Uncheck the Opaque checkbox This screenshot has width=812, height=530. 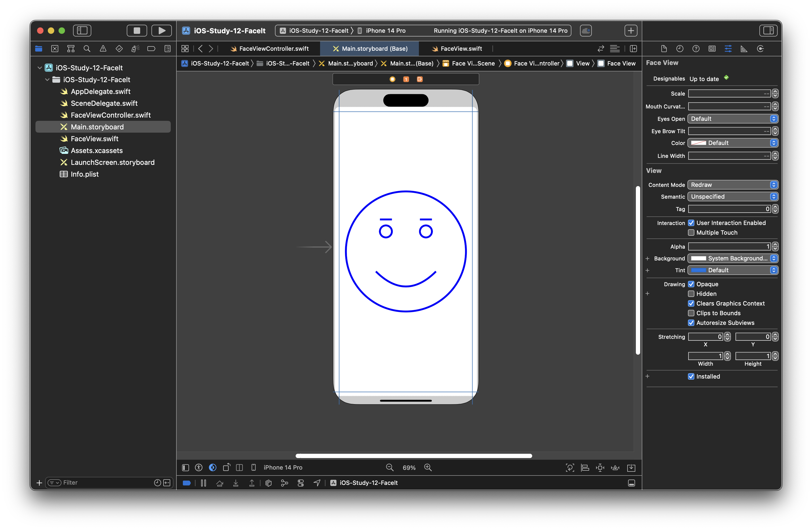pyautogui.click(x=691, y=284)
